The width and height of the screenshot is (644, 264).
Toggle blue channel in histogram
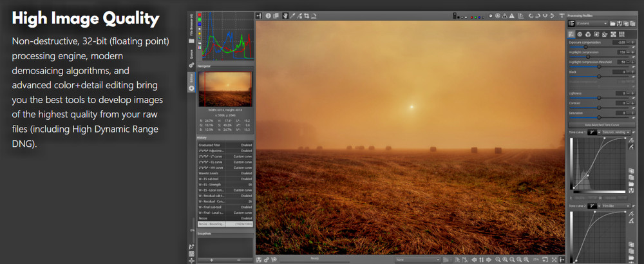(x=200, y=24)
